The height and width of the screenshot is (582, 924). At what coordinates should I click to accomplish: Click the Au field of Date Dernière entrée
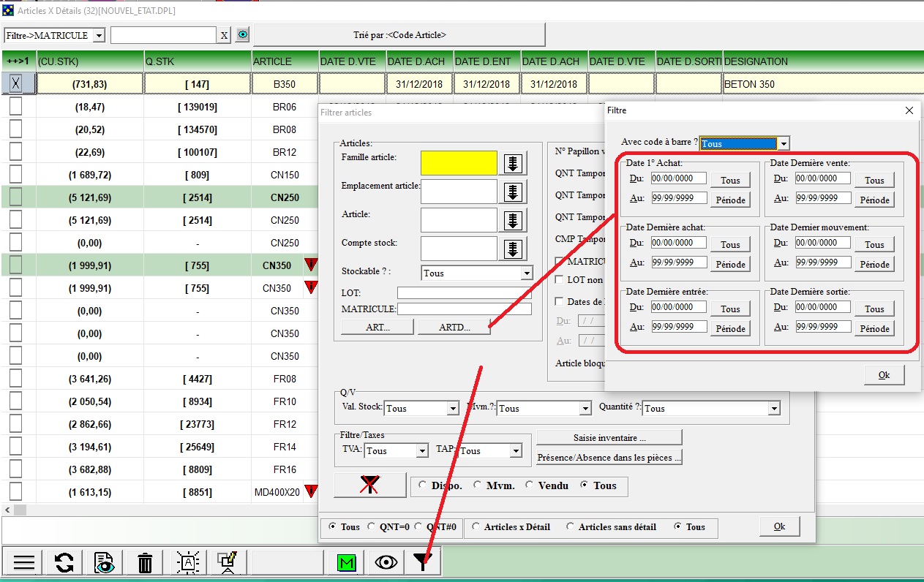pos(679,327)
